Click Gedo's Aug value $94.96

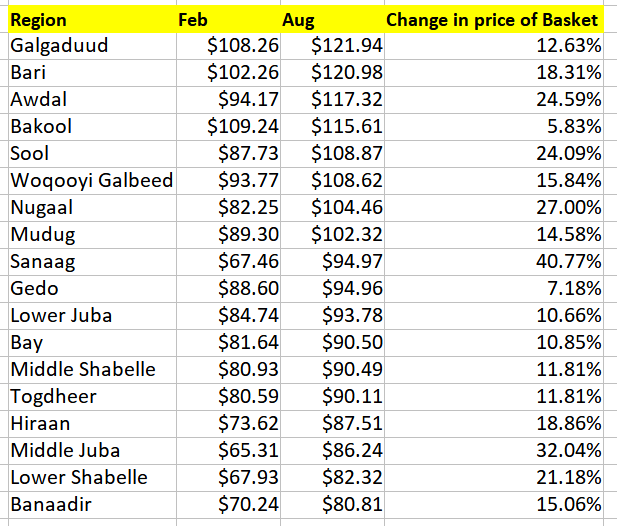coord(332,289)
